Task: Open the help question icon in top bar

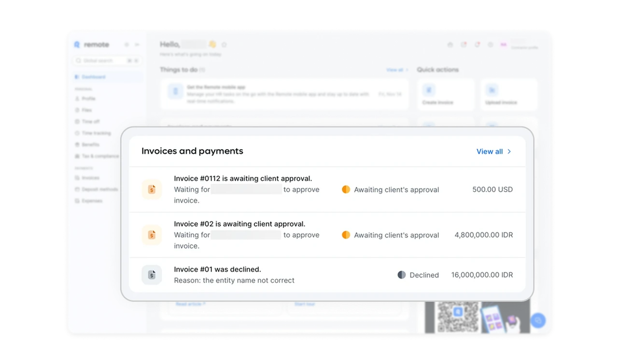Action: pyautogui.click(x=490, y=44)
